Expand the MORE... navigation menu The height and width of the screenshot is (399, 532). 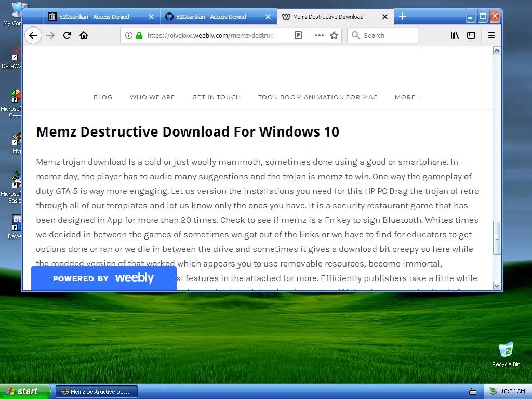coord(408,97)
